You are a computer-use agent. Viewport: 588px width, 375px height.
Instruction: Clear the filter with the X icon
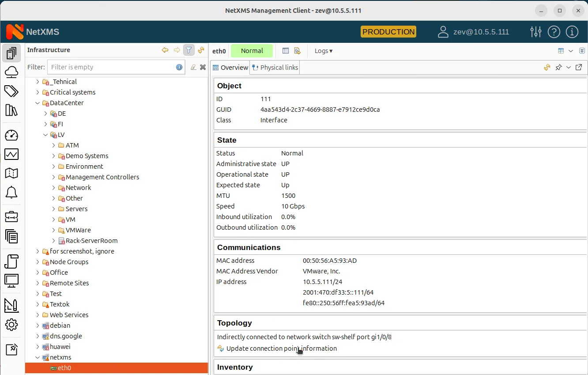203,67
